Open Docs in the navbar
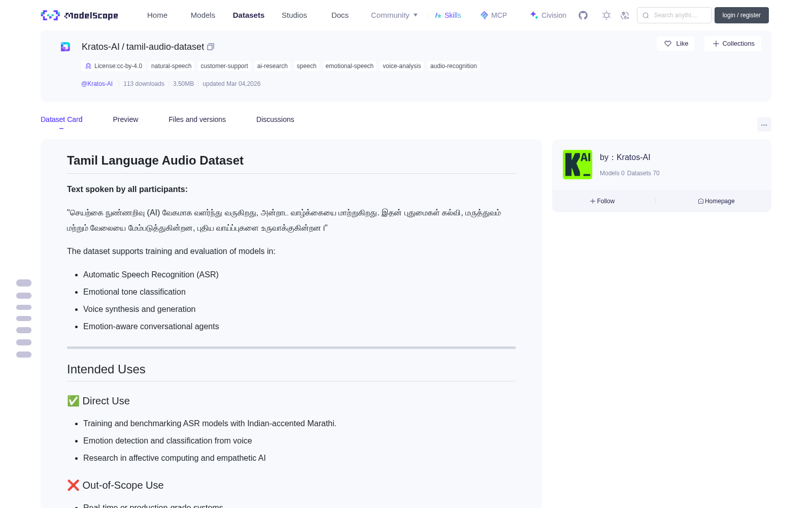The image size is (812, 508). click(x=340, y=15)
